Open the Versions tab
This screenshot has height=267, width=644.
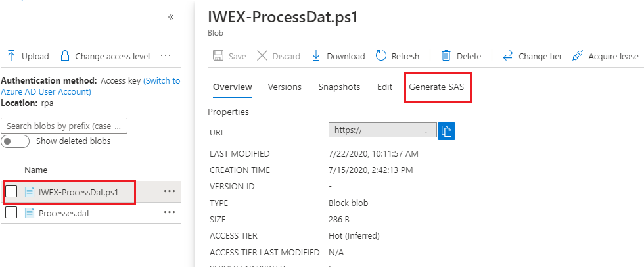coord(285,87)
